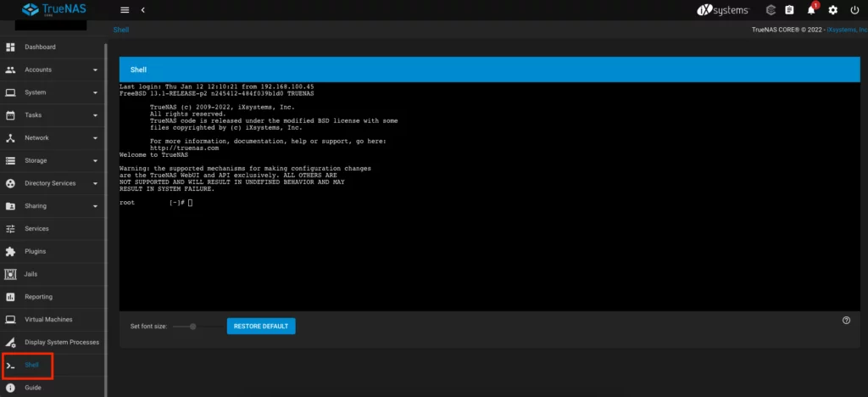Open the Task Manager clipboard icon
Screen dimensions: 868x397
tap(789, 10)
